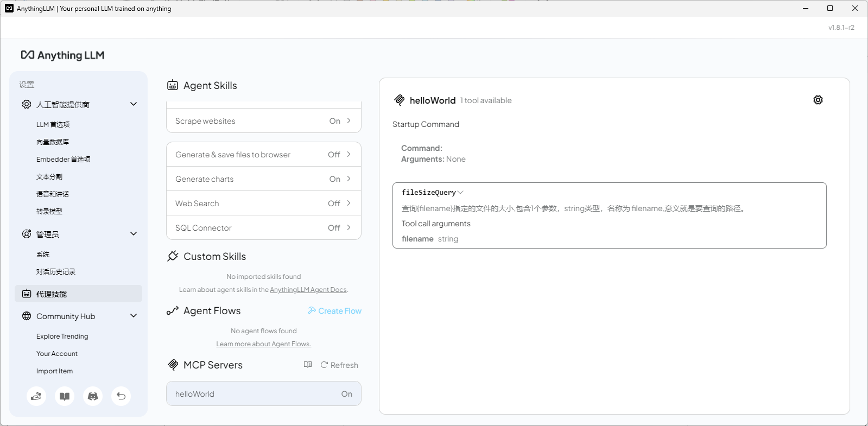The image size is (868, 426).
Task: Open Scrape websites skill arrow
Action: click(x=349, y=120)
